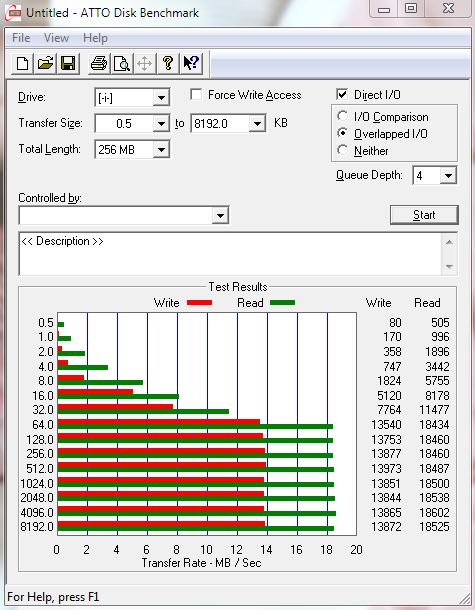Maximize the ATTO Disk Benchmark window
The width and height of the screenshot is (475, 610).
411,9
